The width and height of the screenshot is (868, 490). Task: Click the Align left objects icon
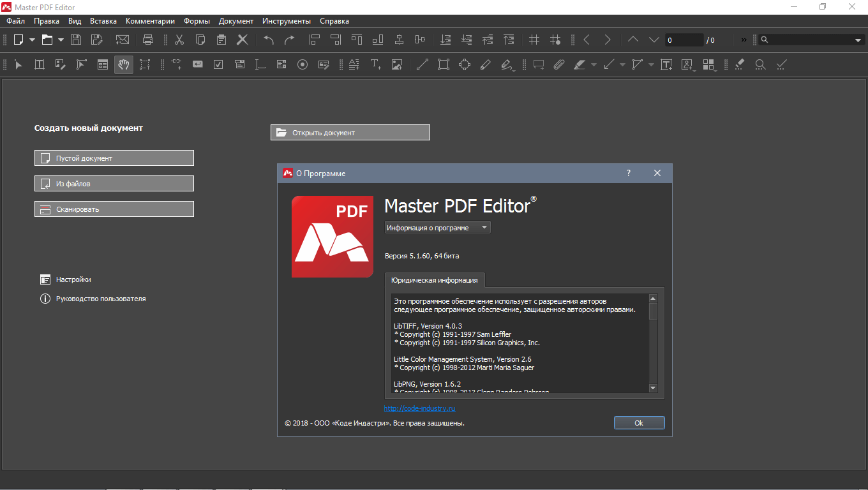(x=315, y=40)
